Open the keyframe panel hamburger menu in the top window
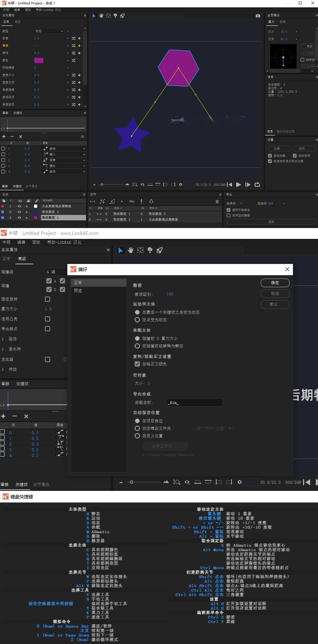The height and width of the screenshot is (644, 318). tap(82, 137)
